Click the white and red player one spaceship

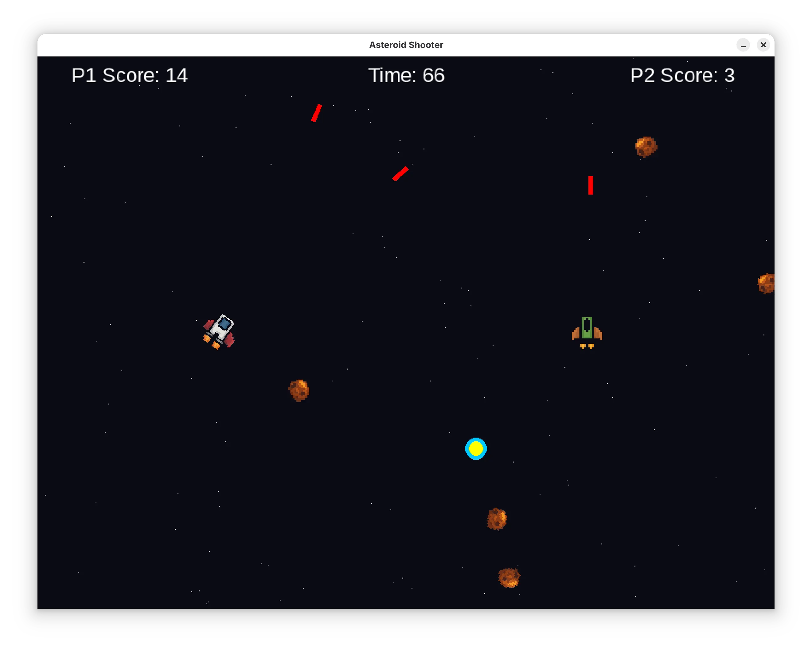coord(219,332)
